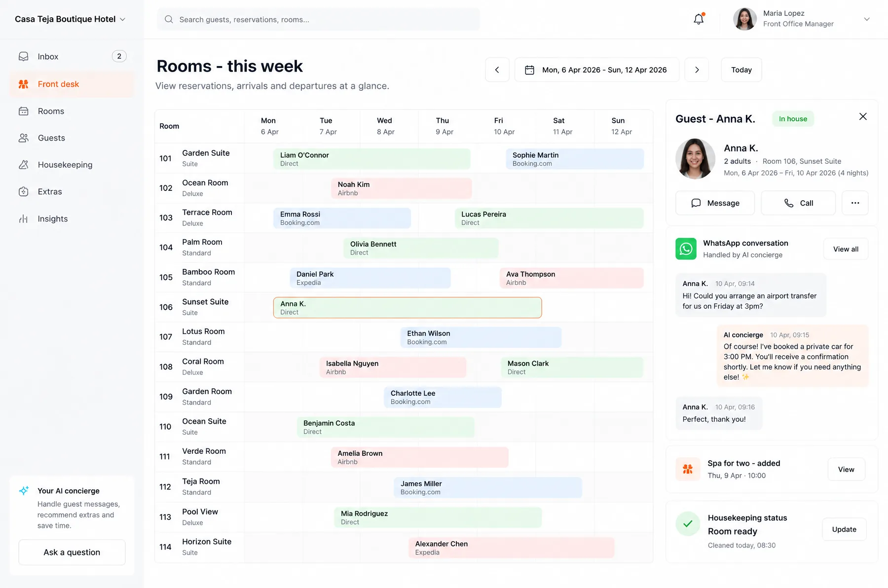
Task: Jump to Today in the calendar
Action: [x=741, y=70]
